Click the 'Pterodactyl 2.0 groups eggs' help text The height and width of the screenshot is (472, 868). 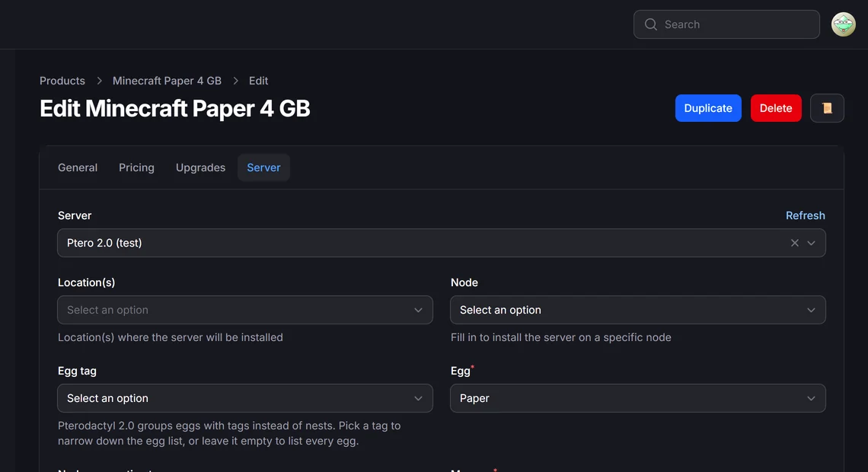tap(229, 433)
